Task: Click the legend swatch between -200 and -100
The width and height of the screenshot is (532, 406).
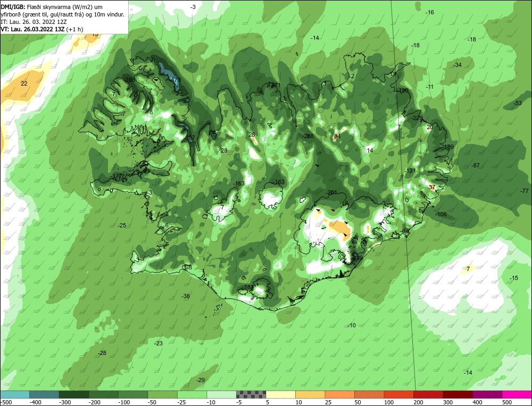Action: (104, 394)
